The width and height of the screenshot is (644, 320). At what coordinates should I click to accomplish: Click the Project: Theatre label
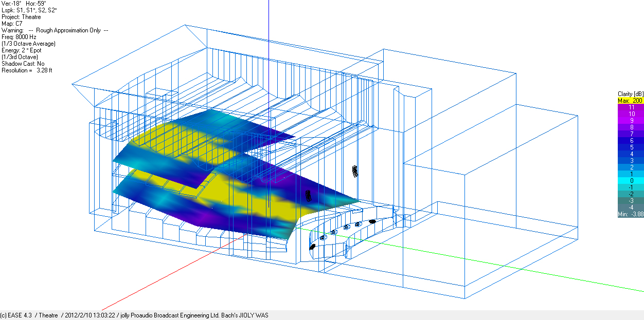point(21,17)
